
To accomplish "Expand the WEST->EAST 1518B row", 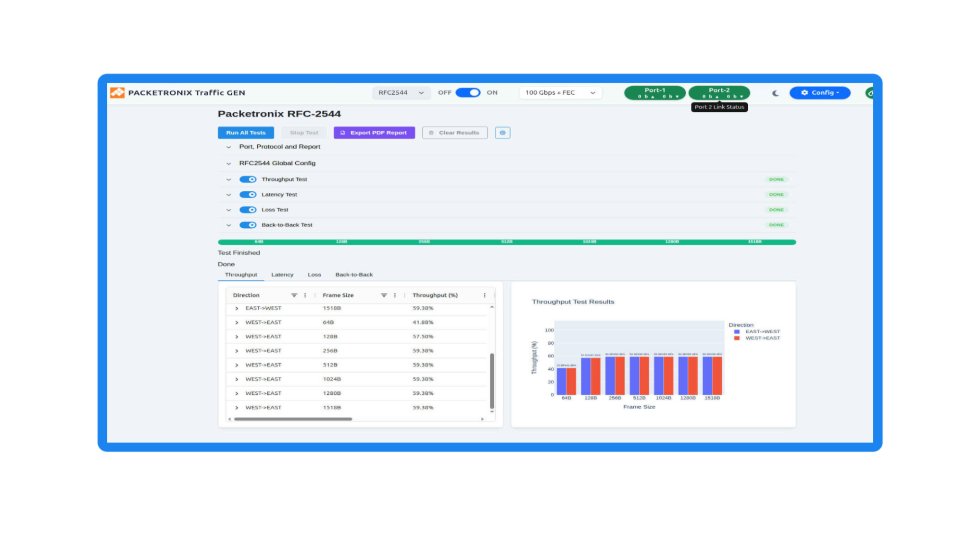I will pos(237,408).
